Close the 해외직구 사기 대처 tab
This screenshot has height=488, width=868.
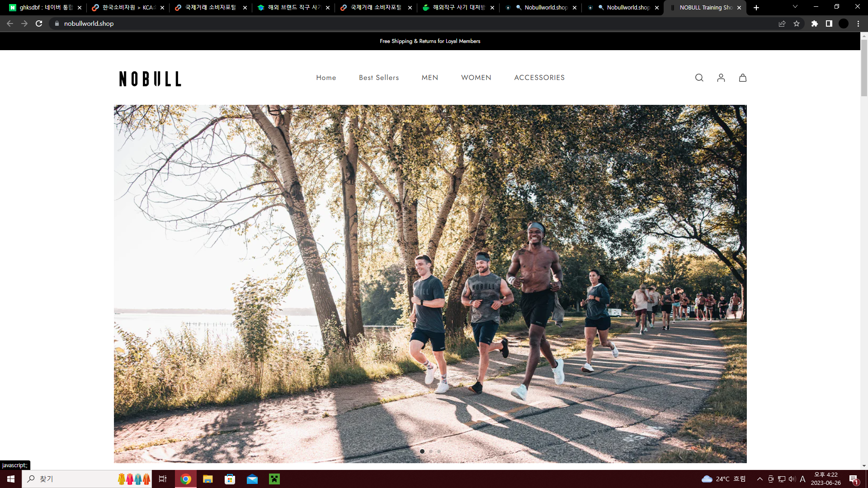(492, 8)
